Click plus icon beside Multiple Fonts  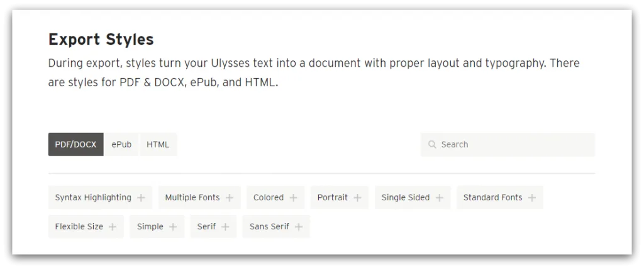pyautogui.click(x=230, y=198)
